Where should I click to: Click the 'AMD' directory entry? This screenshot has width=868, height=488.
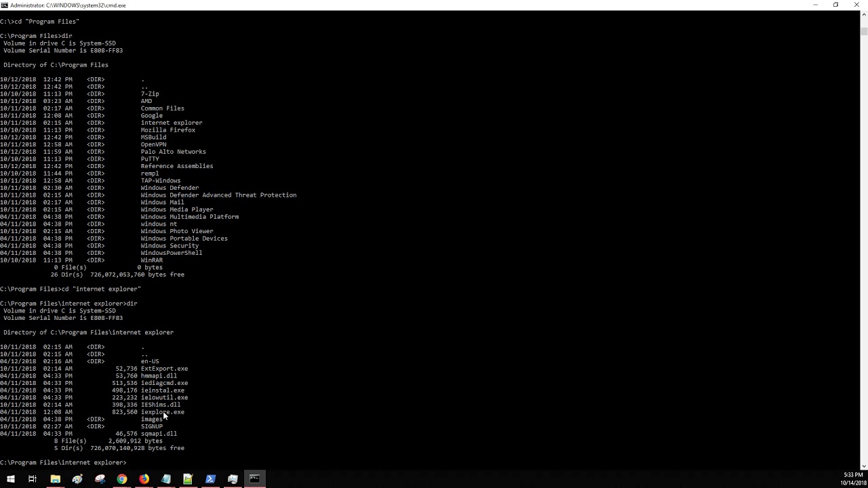pos(146,101)
